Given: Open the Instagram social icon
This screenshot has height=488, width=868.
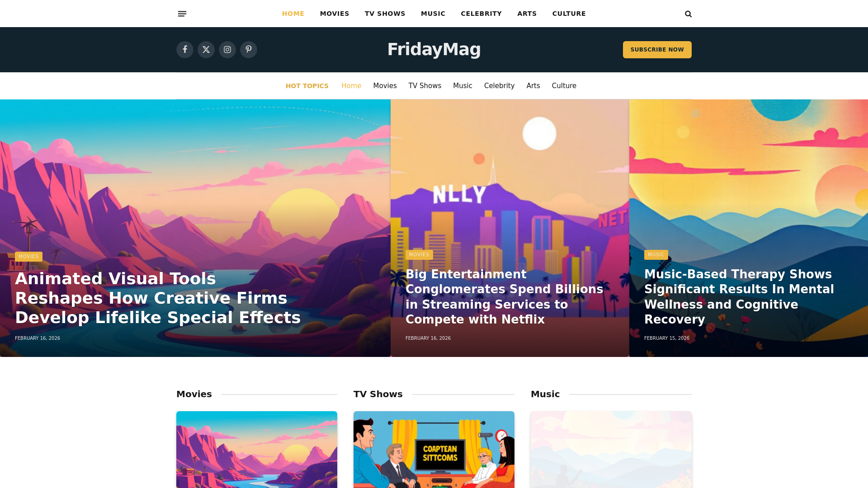Looking at the screenshot, I should (227, 50).
